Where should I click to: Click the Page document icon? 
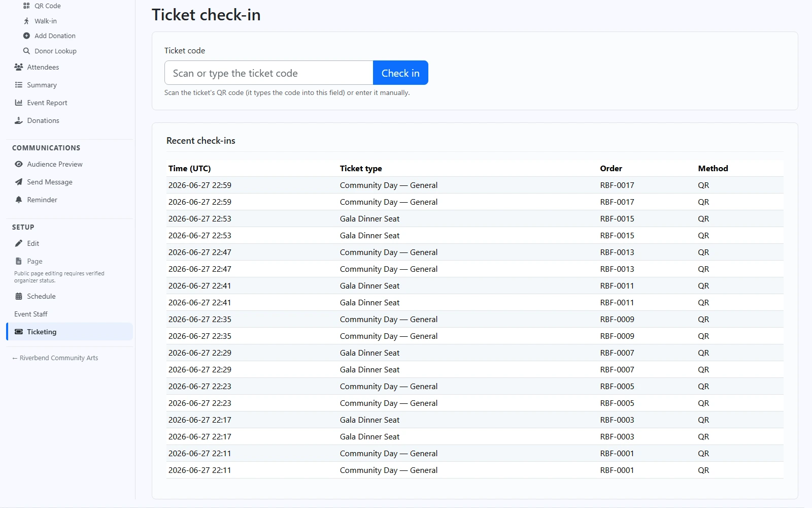point(19,261)
